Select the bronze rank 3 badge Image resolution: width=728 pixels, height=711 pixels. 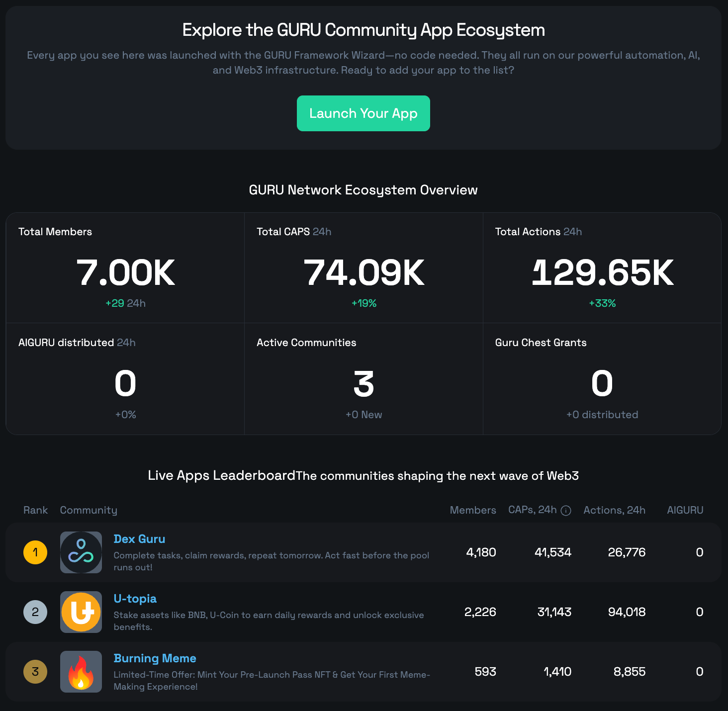tap(35, 672)
